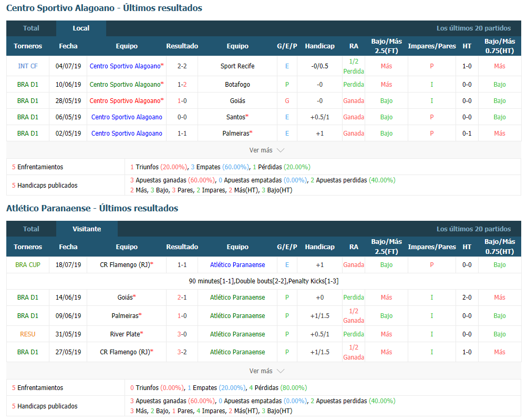Click the 0-0 result against Santos
The image size is (527, 420).
tap(182, 117)
